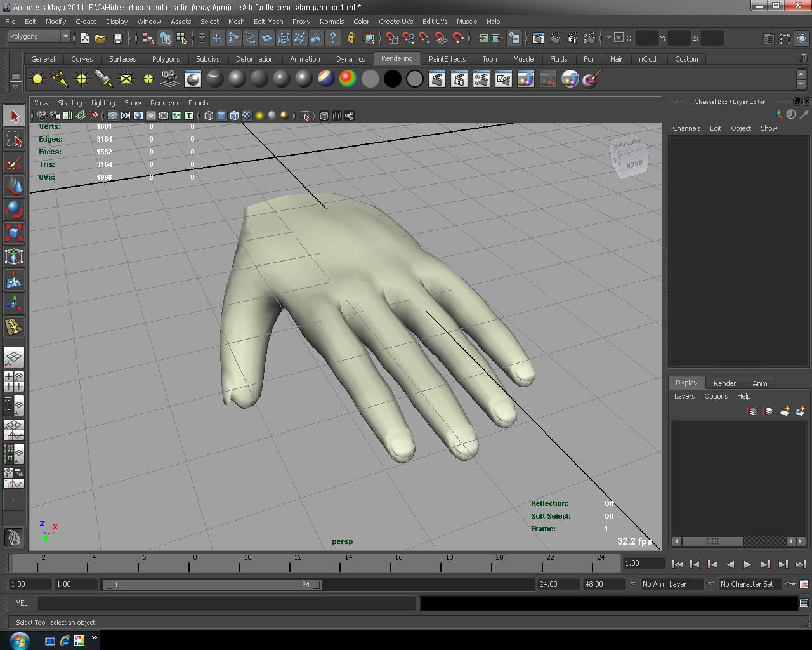Pick the Lasso selection tool
The width and height of the screenshot is (812, 650).
[x=13, y=140]
